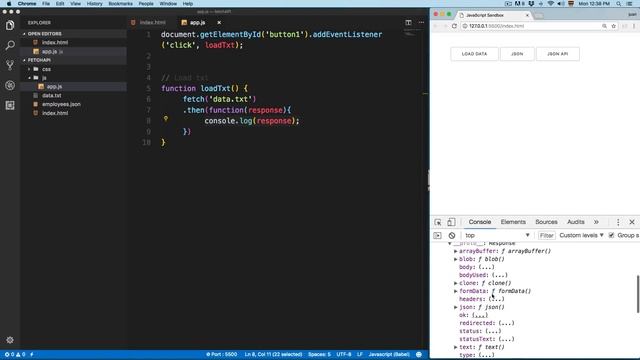Open the Search view in activity bar

10,45
